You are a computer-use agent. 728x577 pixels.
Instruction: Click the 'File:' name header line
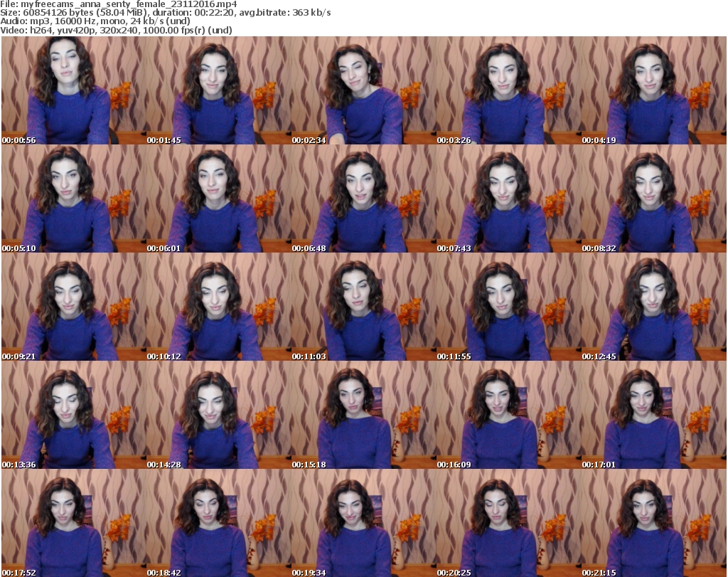[x=119, y=4]
